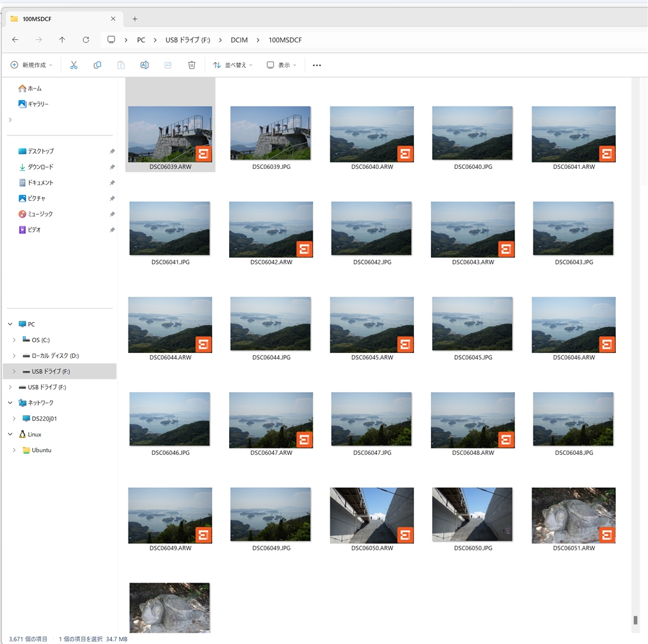648x644 pixels.
Task: Click the vertical scrollbar thumb
Action: [x=635, y=620]
